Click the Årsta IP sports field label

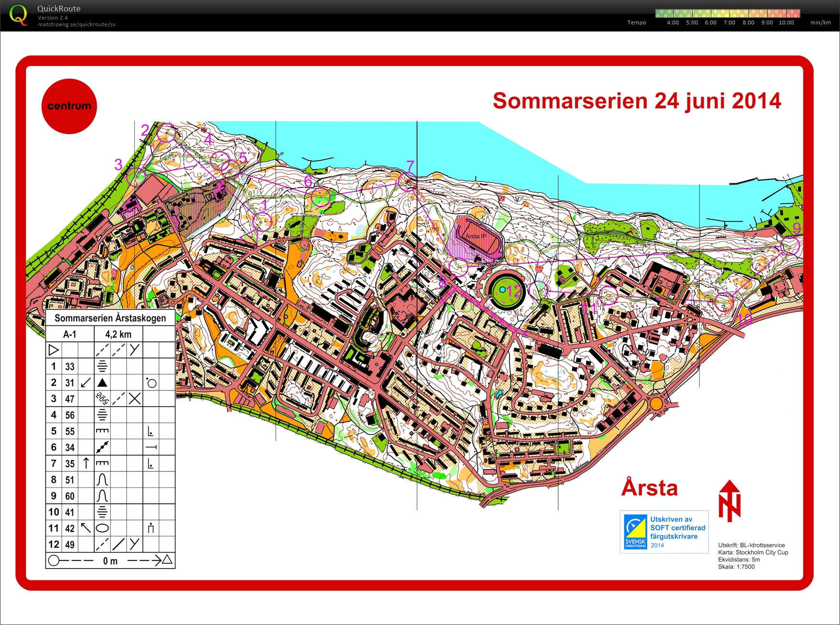click(x=476, y=236)
